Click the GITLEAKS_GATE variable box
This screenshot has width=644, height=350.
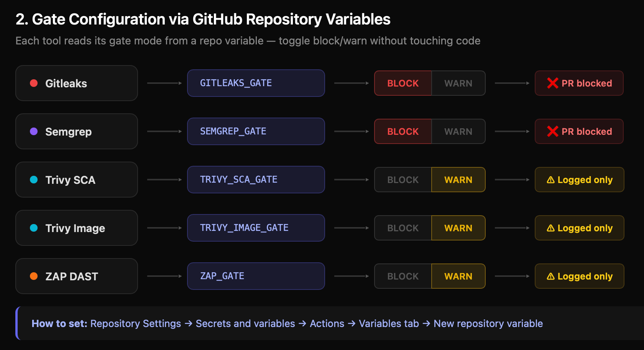pyautogui.click(x=256, y=83)
